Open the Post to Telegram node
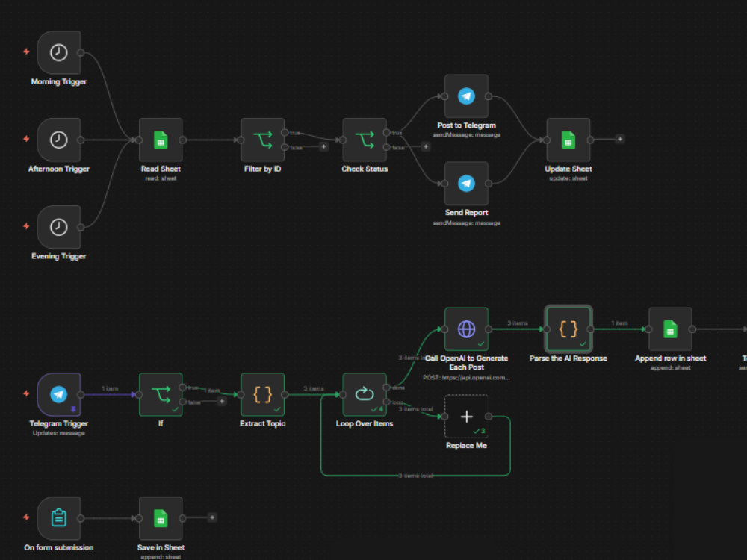 pos(466,96)
